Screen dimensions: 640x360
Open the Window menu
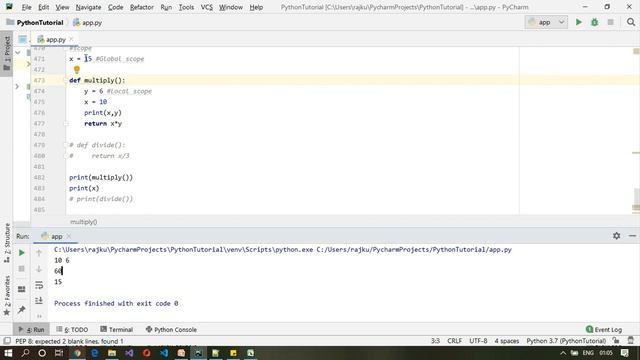click(x=231, y=7)
